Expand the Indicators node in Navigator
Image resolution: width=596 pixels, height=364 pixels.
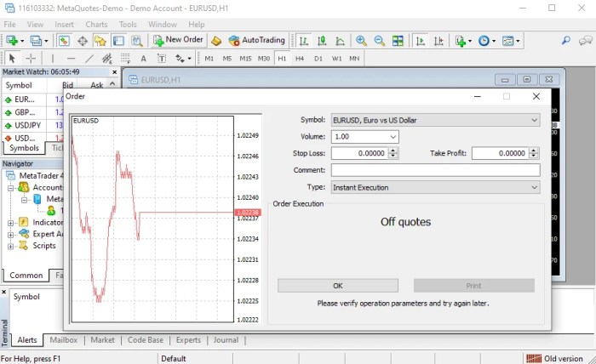[x=10, y=223]
